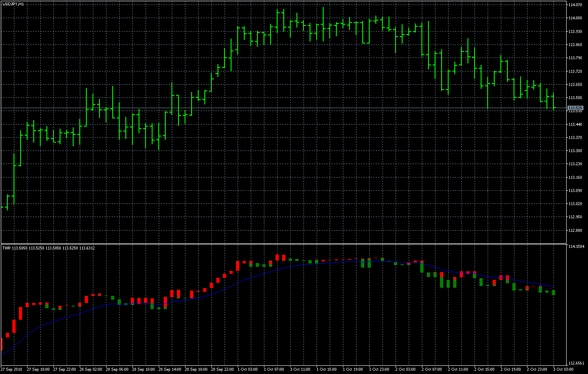
Task: Select the 112.880 price axis label
Action: (x=575, y=231)
